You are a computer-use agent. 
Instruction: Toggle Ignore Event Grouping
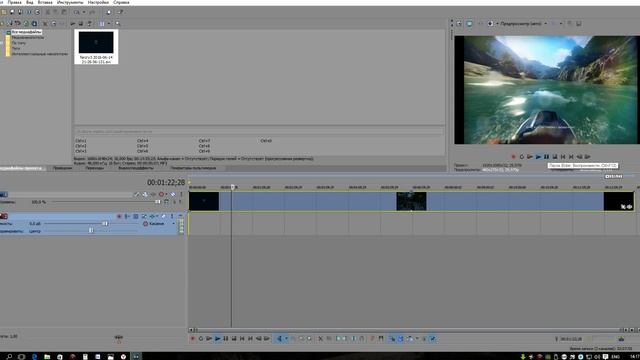point(433,339)
